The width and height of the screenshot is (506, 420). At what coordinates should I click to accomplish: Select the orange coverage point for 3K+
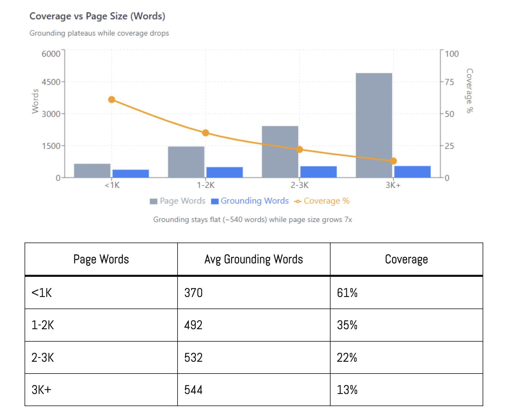pos(393,161)
